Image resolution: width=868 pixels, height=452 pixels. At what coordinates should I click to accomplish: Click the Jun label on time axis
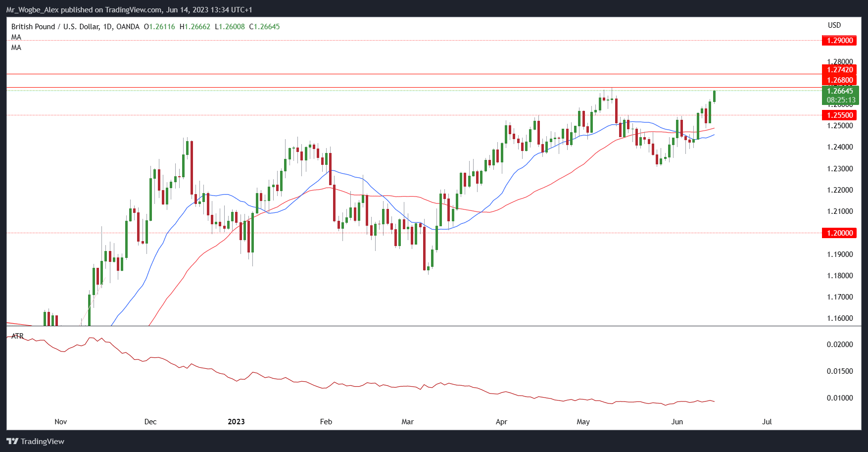pyautogui.click(x=677, y=422)
